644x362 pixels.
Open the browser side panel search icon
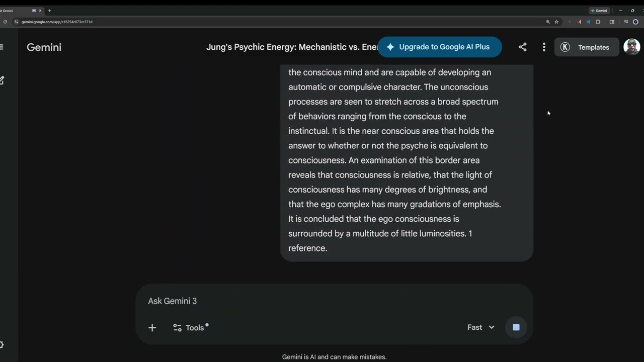click(x=612, y=22)
